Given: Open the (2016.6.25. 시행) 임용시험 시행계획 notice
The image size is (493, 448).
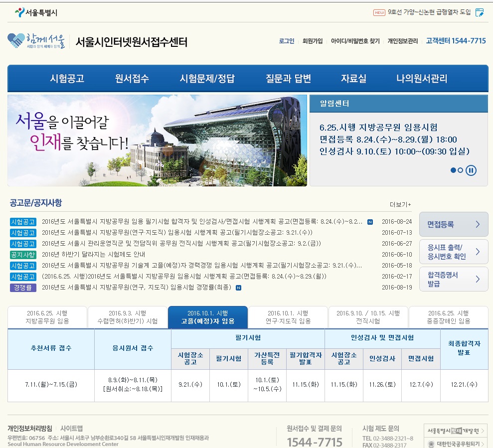Looking at the screenshot, I should click(184, 277).
